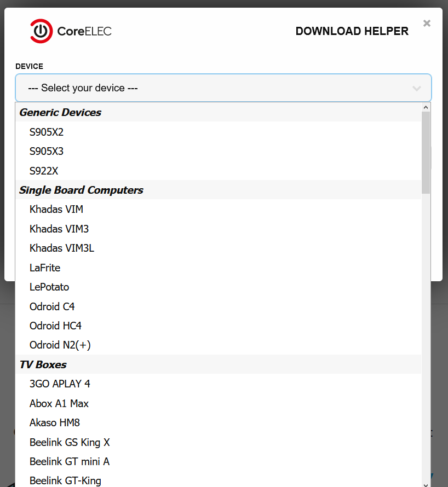Choose Beelink GT-King option
The width and height of the screenshot is (448, 487).
218,480
